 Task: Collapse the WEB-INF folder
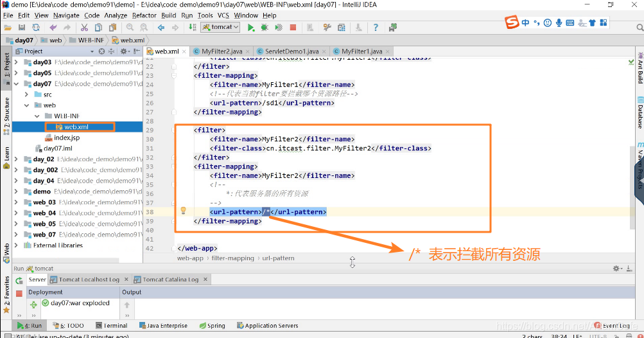tap(37, 116)
